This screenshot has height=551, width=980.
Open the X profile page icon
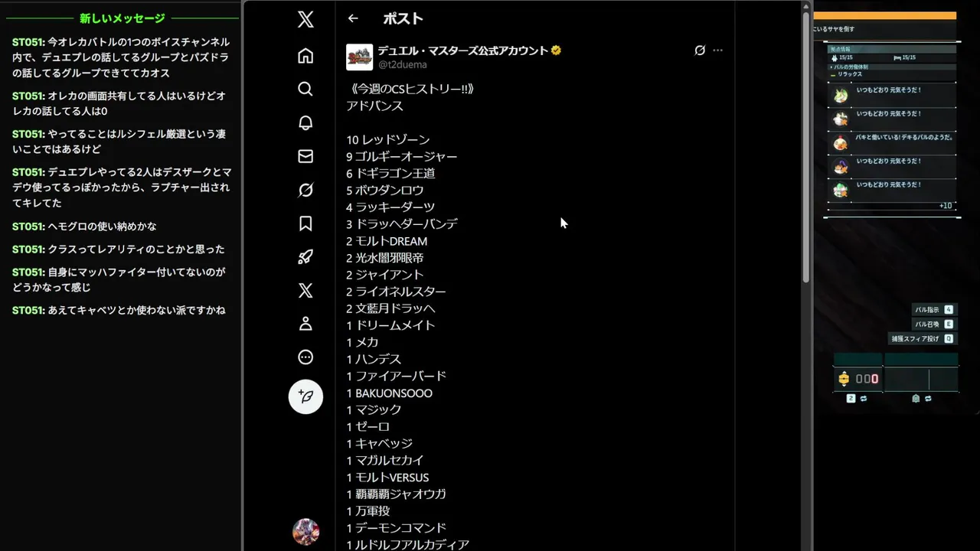(x=305, y=324)
